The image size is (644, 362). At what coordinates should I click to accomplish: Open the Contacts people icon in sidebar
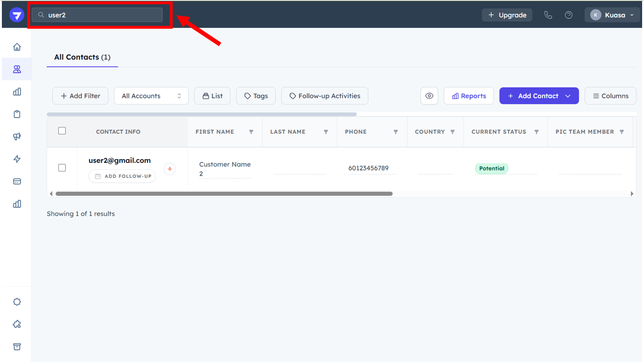coord(17,70)
